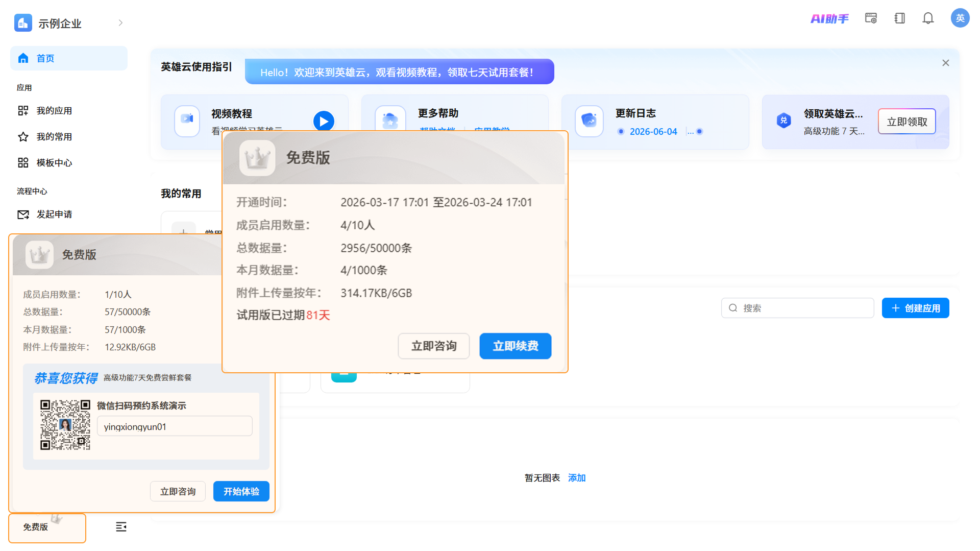Open notifications bell

[x=928, y=18]
